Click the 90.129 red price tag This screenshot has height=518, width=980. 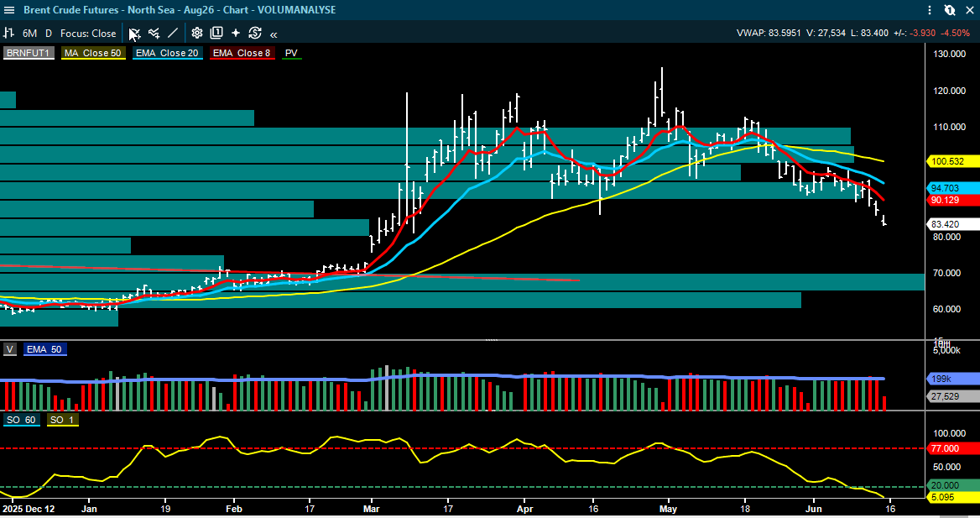[951, 200]
